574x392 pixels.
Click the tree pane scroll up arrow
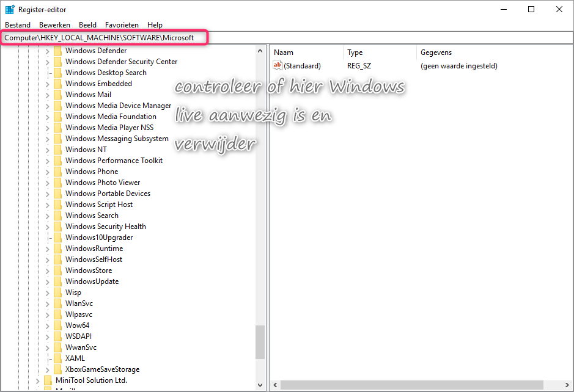[x=260, y=51]
